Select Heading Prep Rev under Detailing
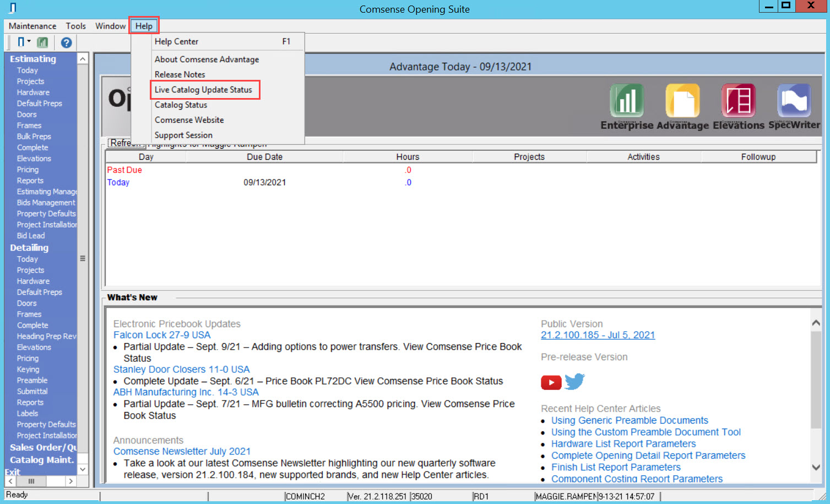 click(x=46, y=337)
